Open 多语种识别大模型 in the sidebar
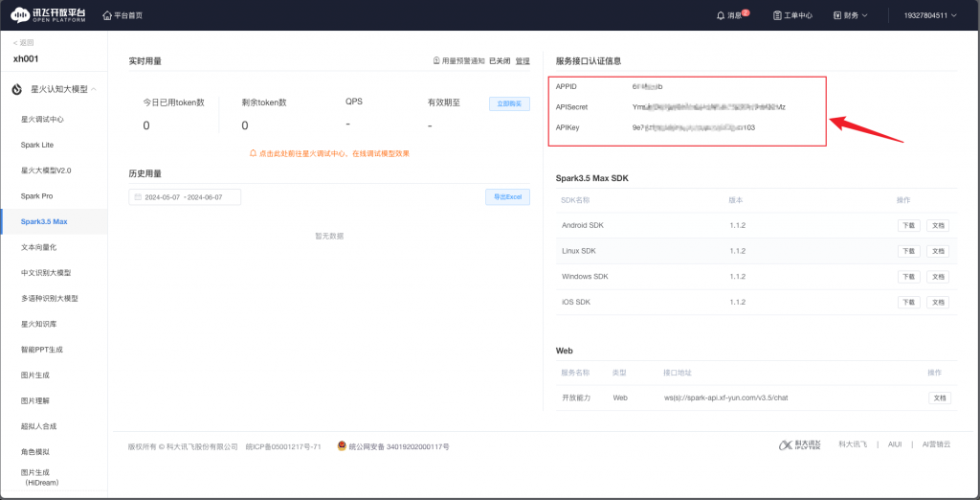 (50, 299)
